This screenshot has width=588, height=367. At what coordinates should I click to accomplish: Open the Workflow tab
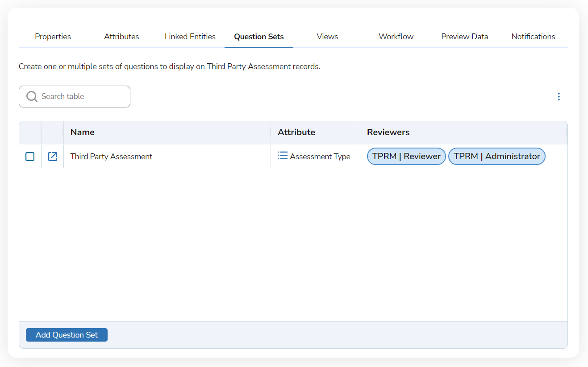coord(396,37)
